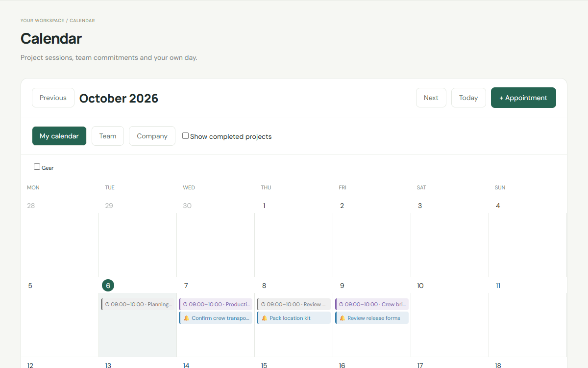588x368 pixels.
Task: Switch to the My calendar tab
Action: pos(59,136)
